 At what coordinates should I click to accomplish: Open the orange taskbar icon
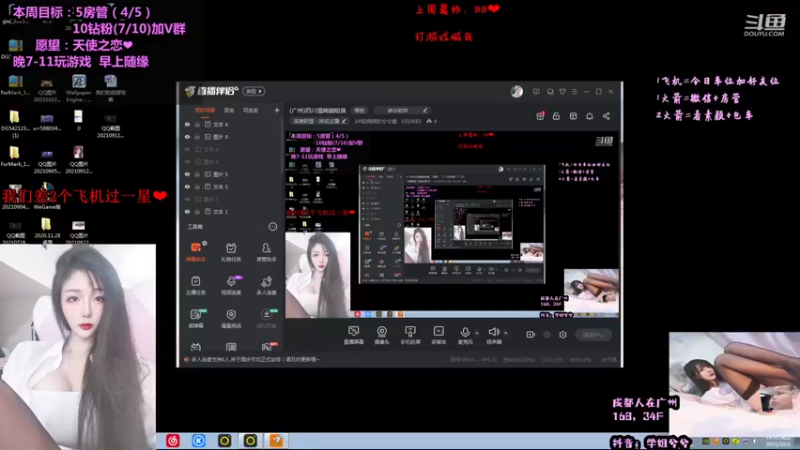[276, 441]
